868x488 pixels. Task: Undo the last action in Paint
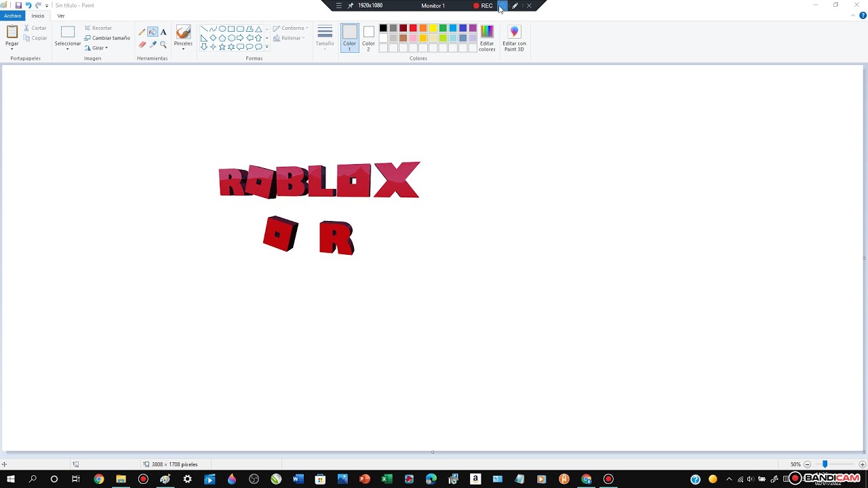click(x=28, y=5)
